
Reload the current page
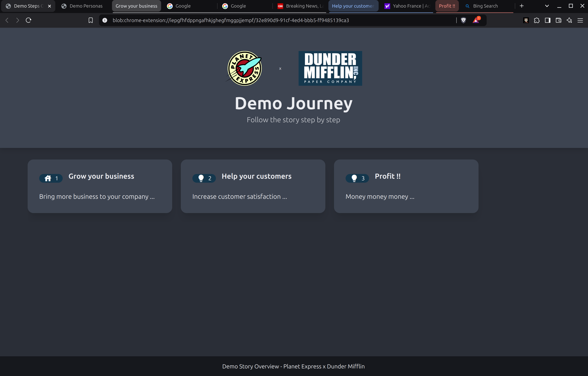[x=29, y=20]
